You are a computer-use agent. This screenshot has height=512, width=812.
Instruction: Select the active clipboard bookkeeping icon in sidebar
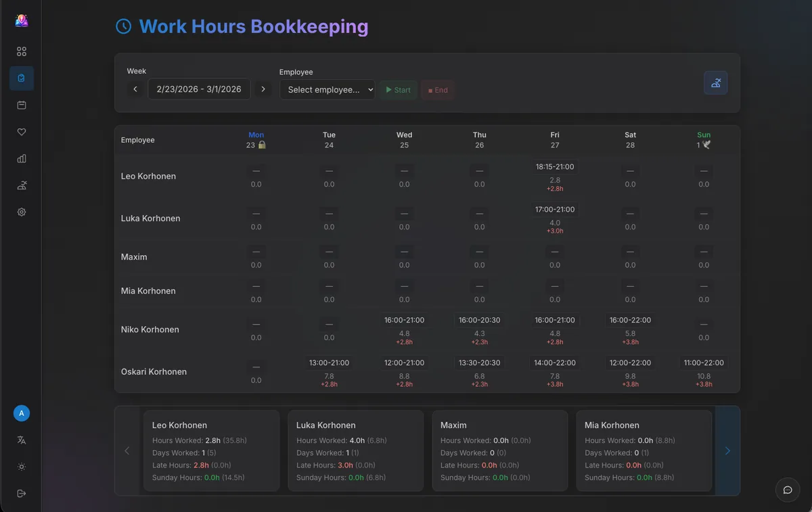tap(21, 78)
